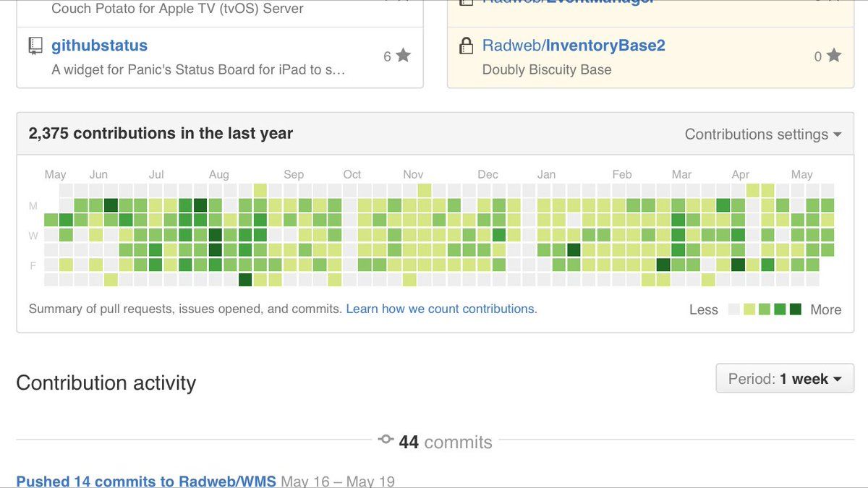Click the star icon next to githubstatus
Image resolution: width=868 pixels, height=488 pixels.
click(x=403, y=56)
